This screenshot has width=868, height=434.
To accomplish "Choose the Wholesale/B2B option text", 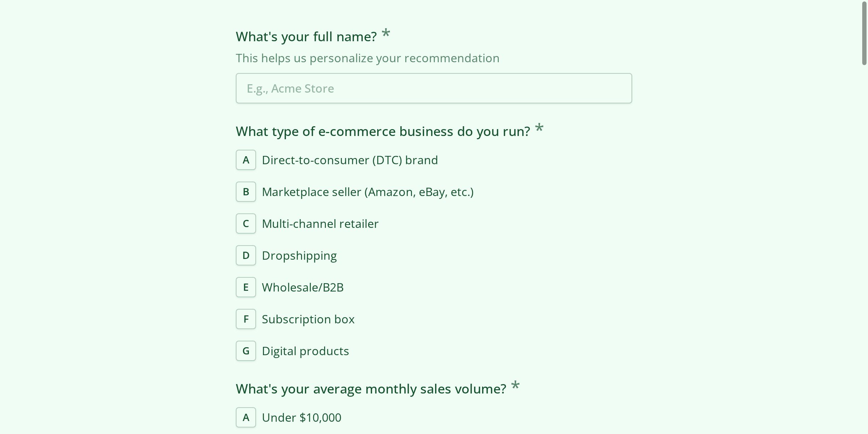I will (303, 287).
